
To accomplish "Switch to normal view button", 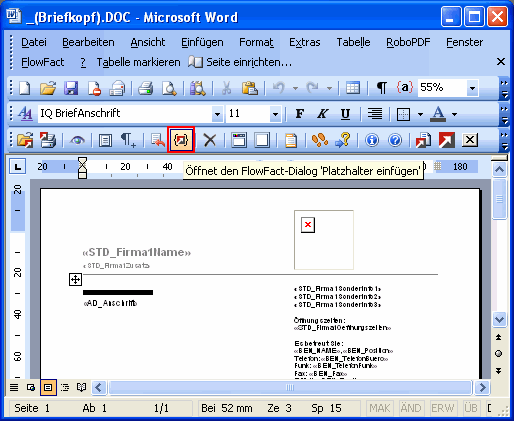I will [14, 387].
